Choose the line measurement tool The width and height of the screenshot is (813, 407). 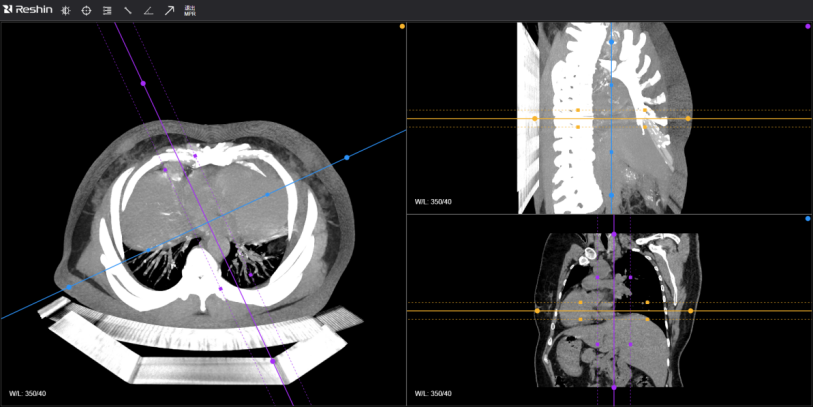[x=127, y=10]
